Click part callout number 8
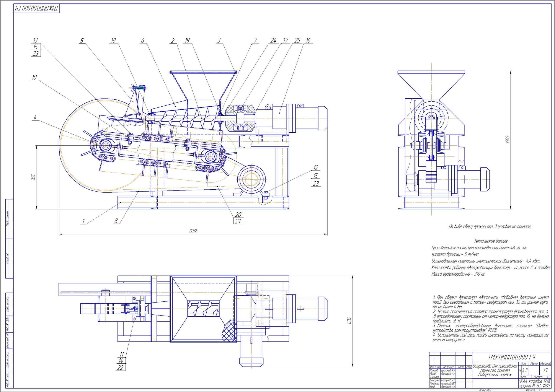This screenshot has width=555, height=392. coord(116,221)
